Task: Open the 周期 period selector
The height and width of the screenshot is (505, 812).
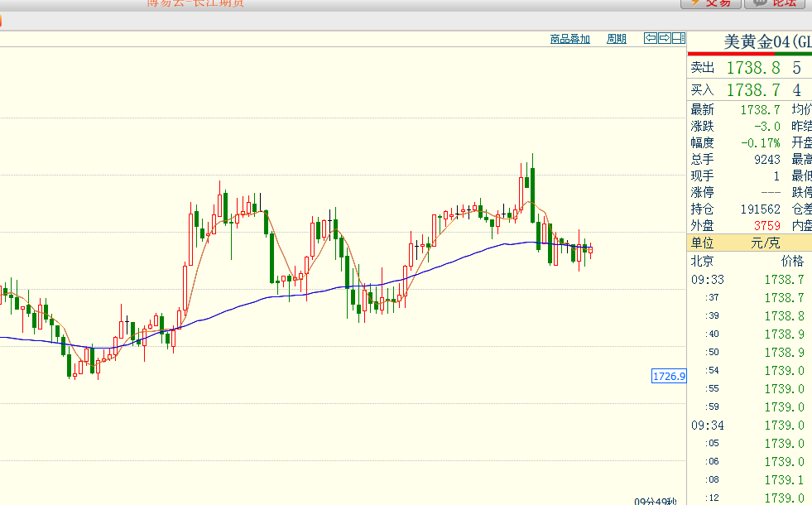Action: pos(617,39)
